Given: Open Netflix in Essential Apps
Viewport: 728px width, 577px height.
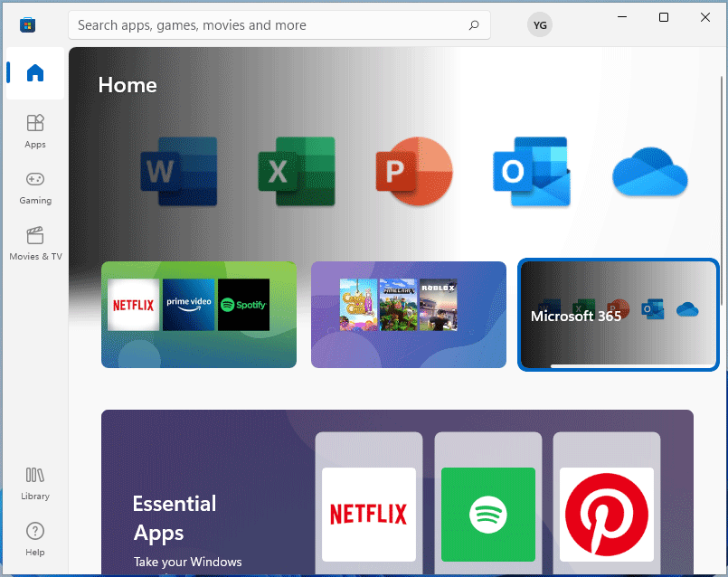Looking at the screenshot, I should tap(369, 515).
